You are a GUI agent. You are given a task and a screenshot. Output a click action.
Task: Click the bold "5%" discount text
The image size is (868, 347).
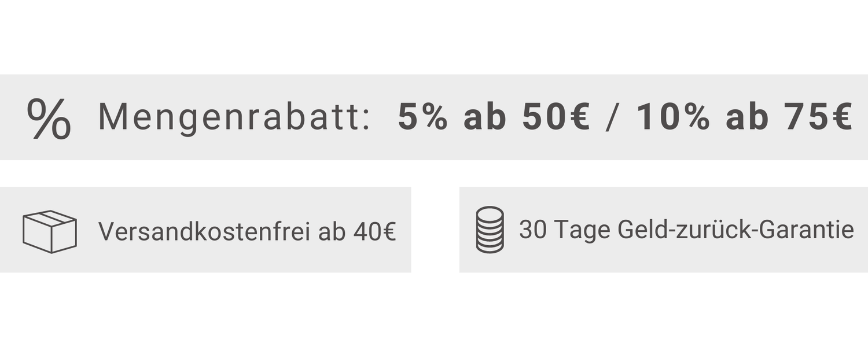[422, 117]
